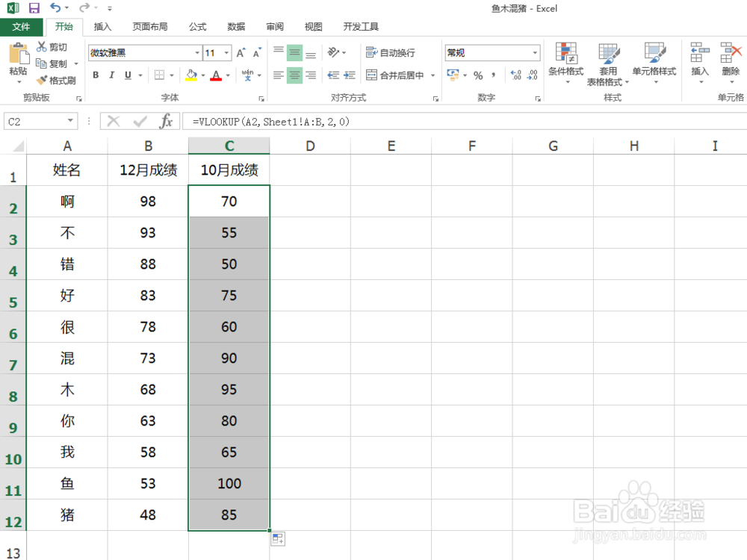This screenshot has width=747, height=560.
Task: Open Conditional Formatting (条件格式)
Action: point(566,63)
